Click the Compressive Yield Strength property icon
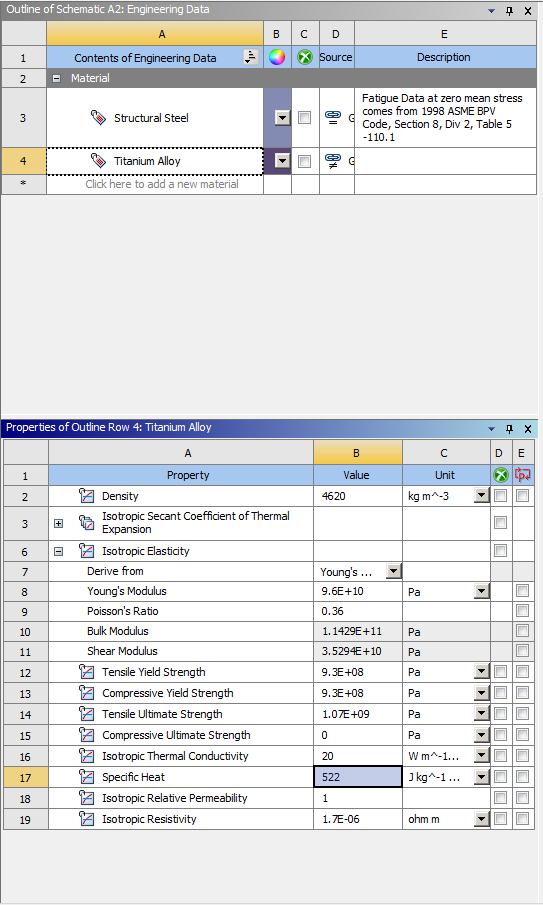The image size is (543, 905). [87, 693]
